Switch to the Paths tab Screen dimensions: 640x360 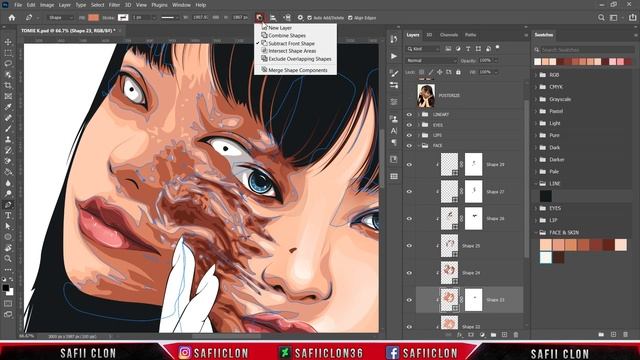pyautogui.click(x=470, y=35)
